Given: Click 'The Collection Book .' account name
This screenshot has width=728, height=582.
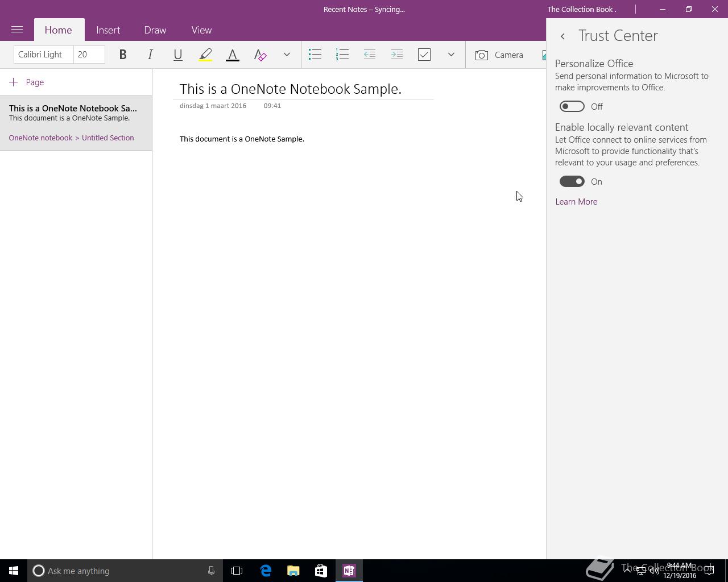Looking at the screenshot, I should pos(582,9).
